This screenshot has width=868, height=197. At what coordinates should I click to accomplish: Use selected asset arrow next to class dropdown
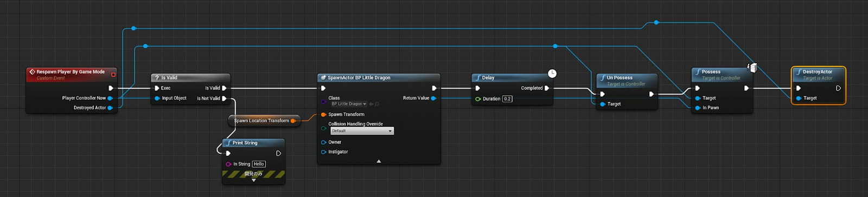pos(372,104)
